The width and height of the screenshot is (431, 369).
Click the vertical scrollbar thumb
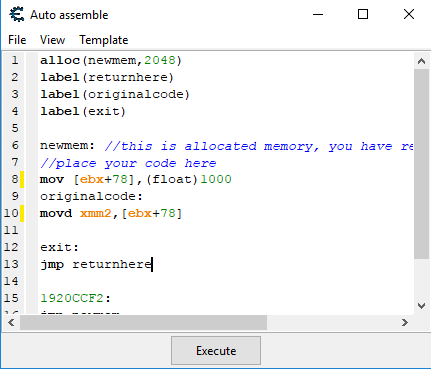pyautogui.click(x=421, y=164)
